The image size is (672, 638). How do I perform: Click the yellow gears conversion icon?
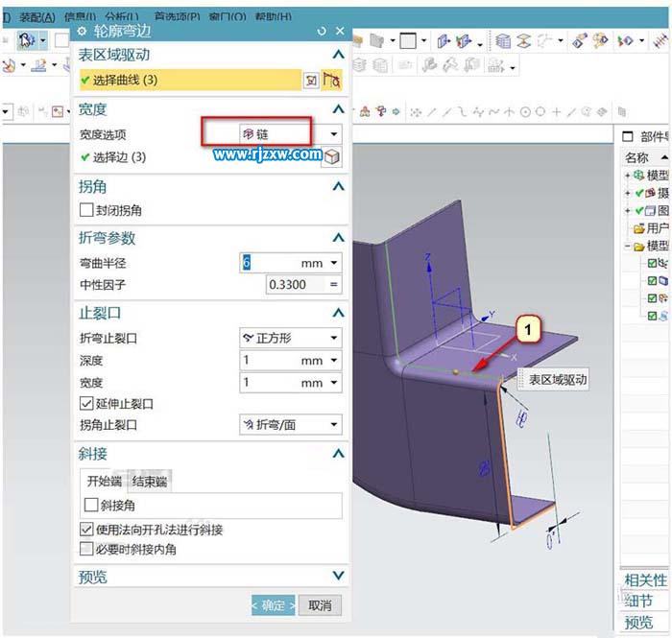click(600, 41)
